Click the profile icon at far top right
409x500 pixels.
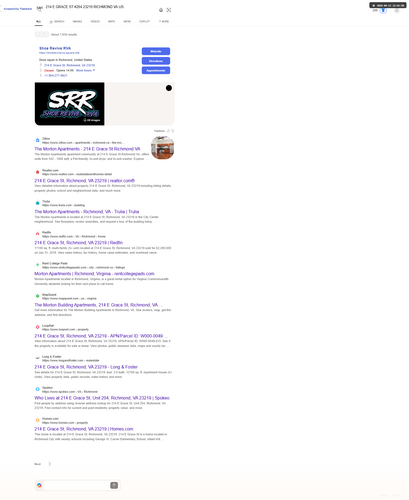coord(397,11)
